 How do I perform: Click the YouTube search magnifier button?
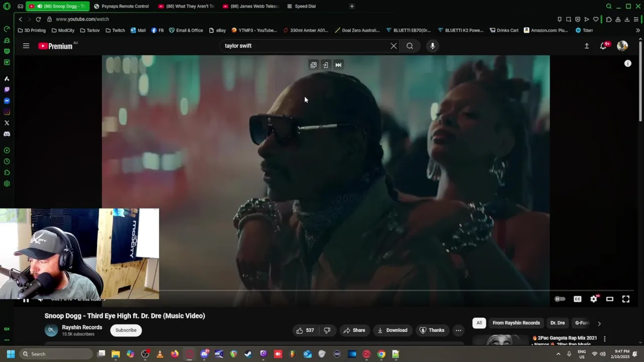tap(410, 46)
